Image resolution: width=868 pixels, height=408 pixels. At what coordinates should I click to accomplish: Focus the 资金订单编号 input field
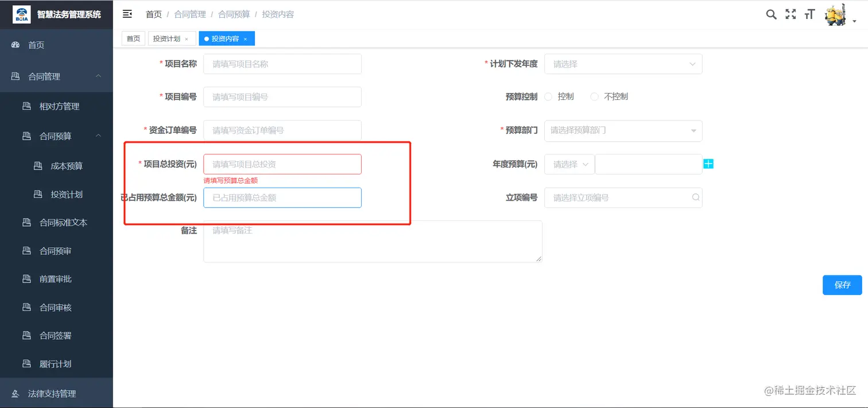[282, 130]
